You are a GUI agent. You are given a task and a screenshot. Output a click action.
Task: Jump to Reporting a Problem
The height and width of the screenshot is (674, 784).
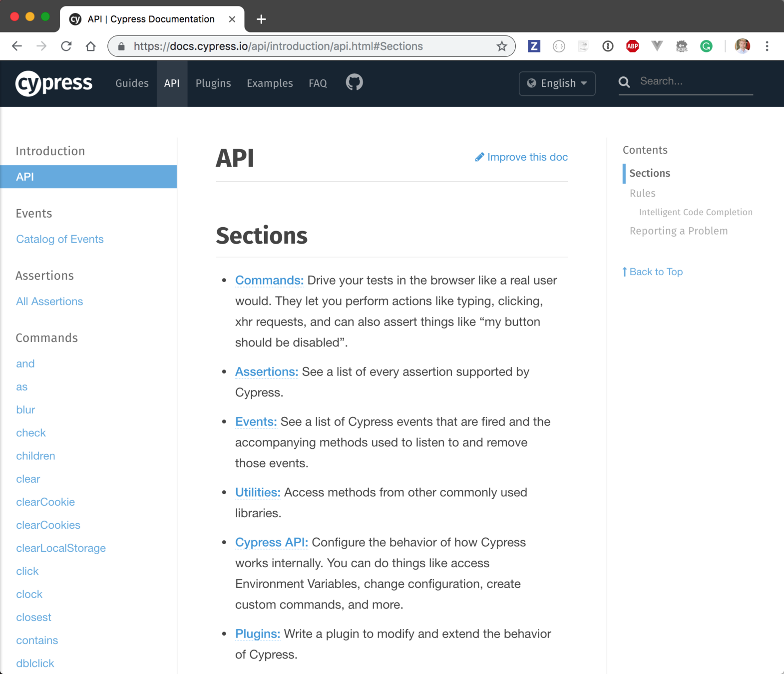coord(679,231)
